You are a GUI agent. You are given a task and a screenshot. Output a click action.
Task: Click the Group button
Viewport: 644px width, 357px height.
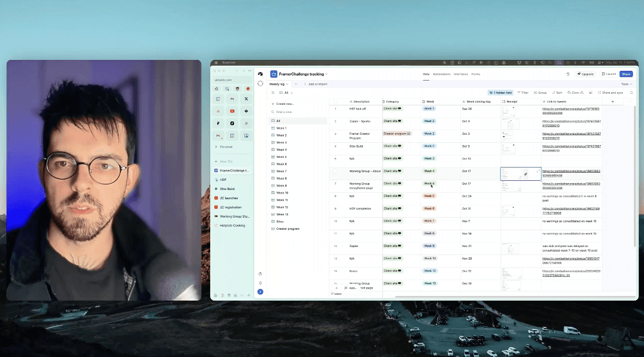coord(540,93)
